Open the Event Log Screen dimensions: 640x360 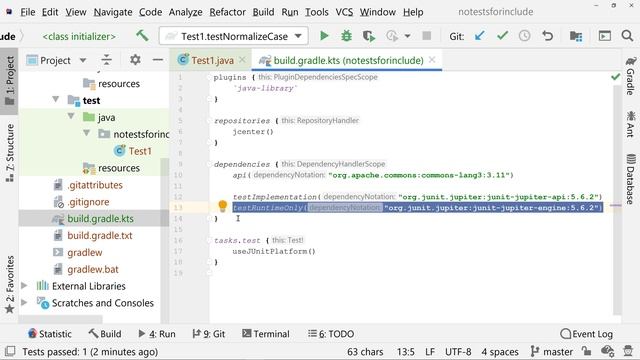587,334
